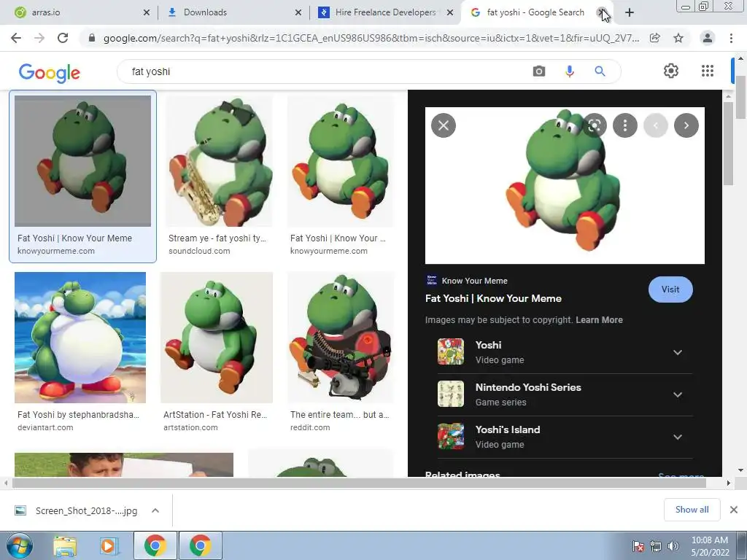Open preview panel three-dot options

pyautogui.click(x=625, y=125)
